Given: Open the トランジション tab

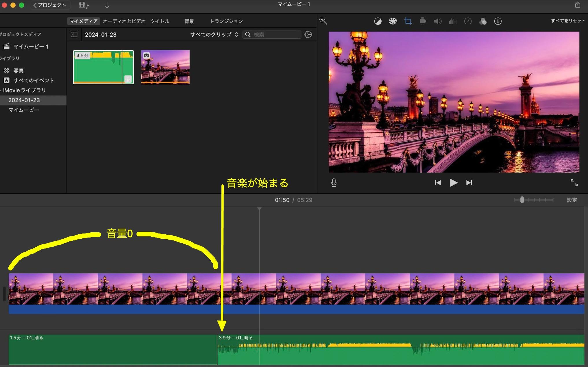Looking at the screenshot, I should click(x=226, y=21).
